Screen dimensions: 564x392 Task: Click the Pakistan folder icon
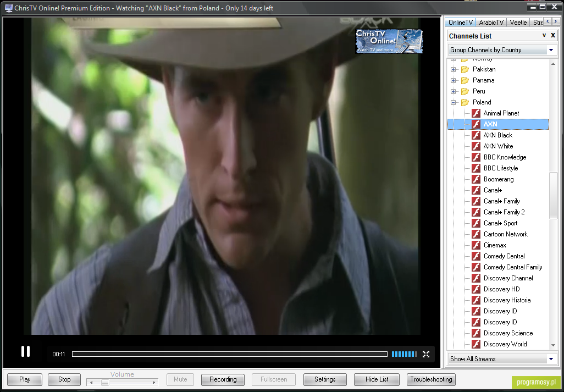(x=465, y=69)
